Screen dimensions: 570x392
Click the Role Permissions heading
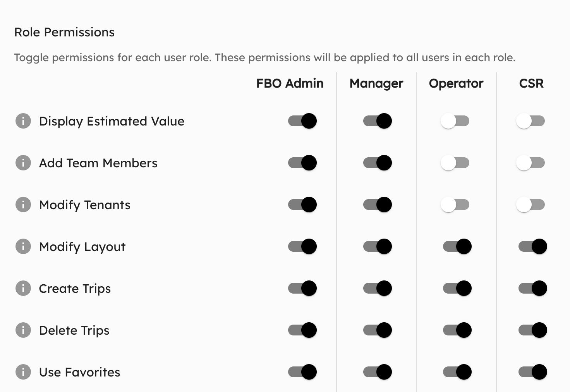(x=64, y=32)
